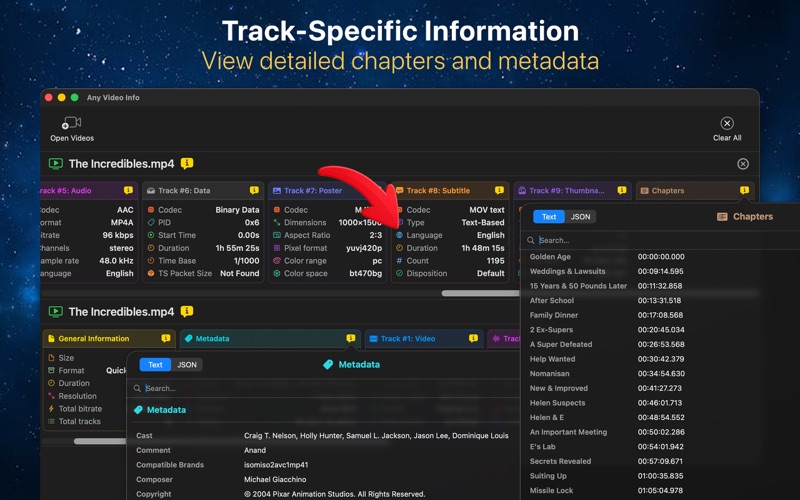
Task: Select the Missile Lock chapter
Action: [x=658, y=491]
